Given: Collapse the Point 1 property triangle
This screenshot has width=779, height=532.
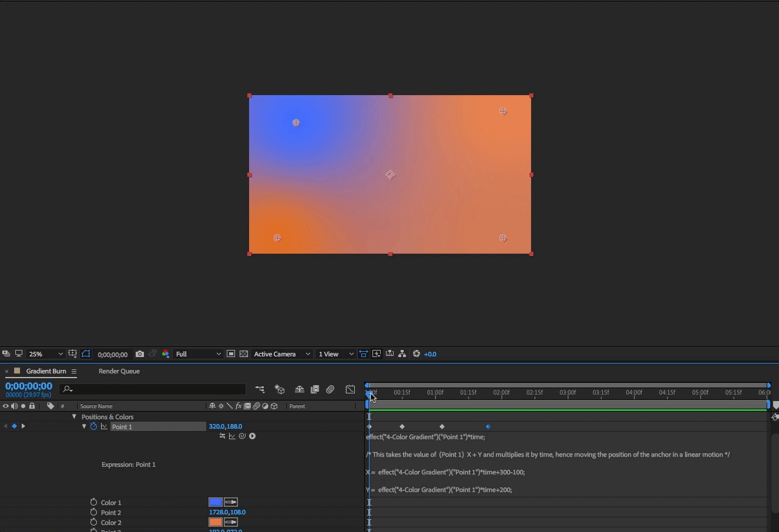Looking at the screenshot, I should tap(84, 426).
